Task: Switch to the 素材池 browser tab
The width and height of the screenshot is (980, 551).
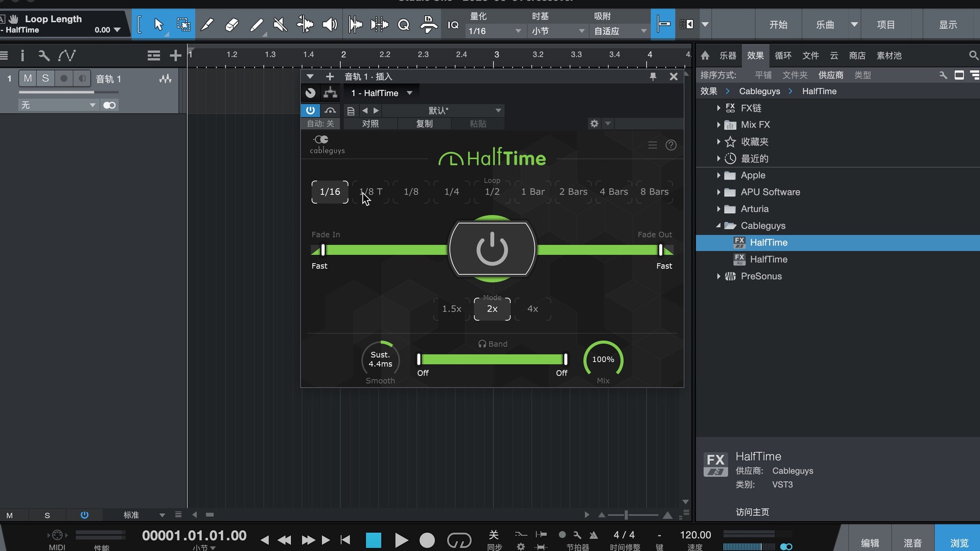Action: [x=889, y=55]
